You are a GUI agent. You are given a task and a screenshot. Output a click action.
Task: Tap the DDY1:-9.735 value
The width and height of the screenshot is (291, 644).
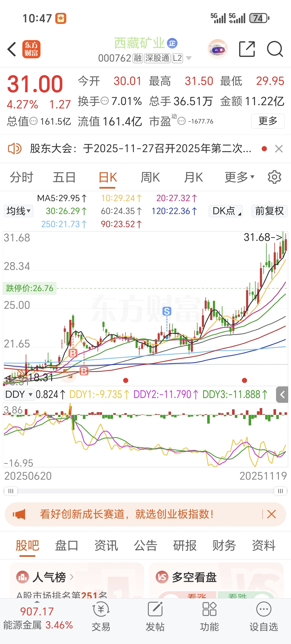[x=99, y=394]
